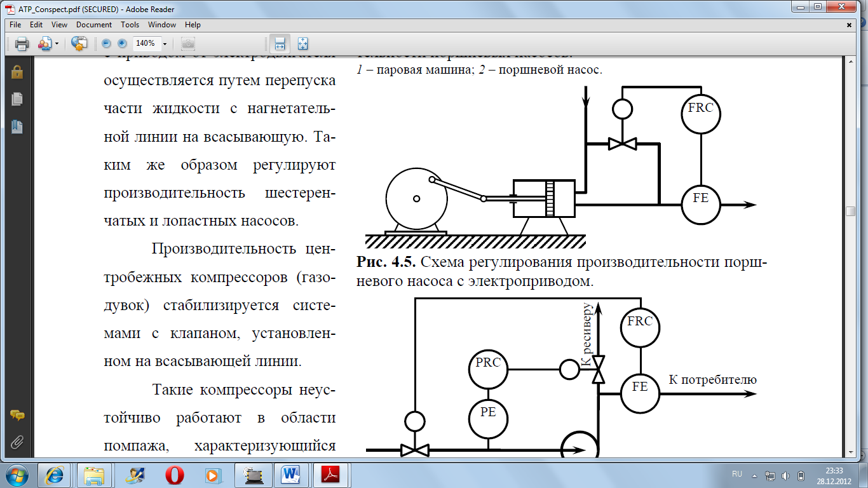
Task: Click the battery power tray icon
Action: pyautogui.click(x=801, y=475)
